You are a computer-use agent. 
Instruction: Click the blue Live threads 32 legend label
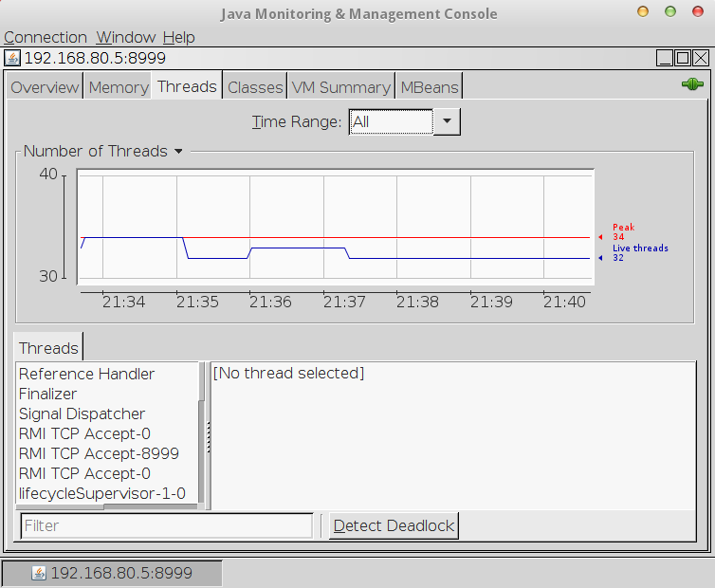640,252
